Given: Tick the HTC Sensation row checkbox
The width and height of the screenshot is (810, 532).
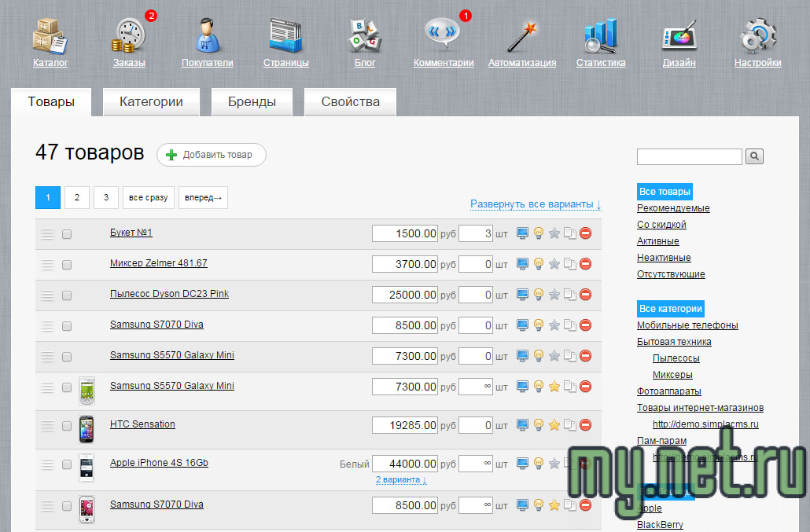Looking at the screenshot, I should point(67,426).
